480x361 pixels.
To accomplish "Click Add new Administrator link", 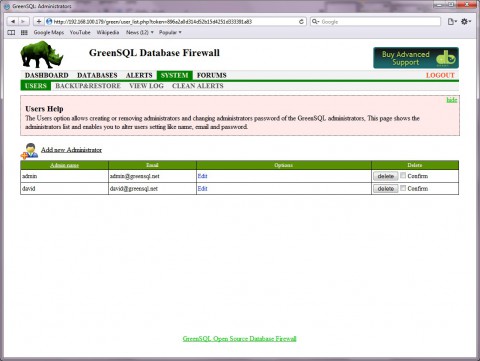I will tap(71, 150).
